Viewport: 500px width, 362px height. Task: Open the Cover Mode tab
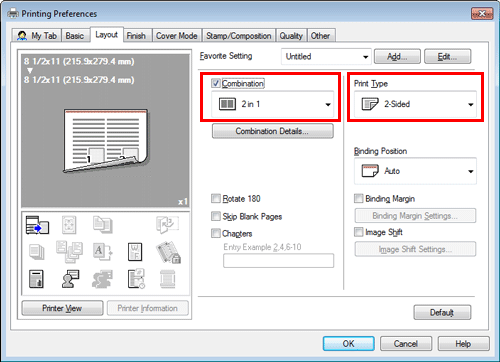coord(177,36)
